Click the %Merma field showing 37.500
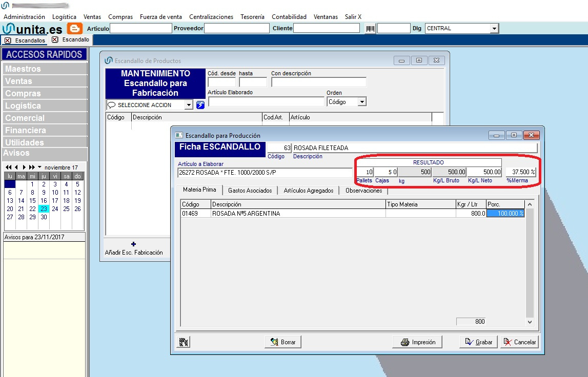The height and width of the screenshot is (377, 588). (521, 172)
